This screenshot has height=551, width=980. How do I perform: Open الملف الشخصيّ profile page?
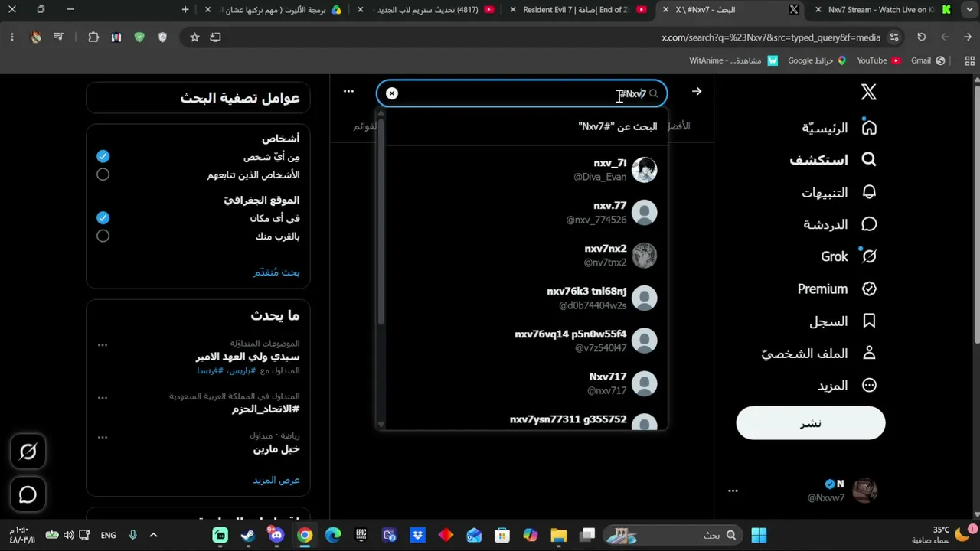(819, 354)
